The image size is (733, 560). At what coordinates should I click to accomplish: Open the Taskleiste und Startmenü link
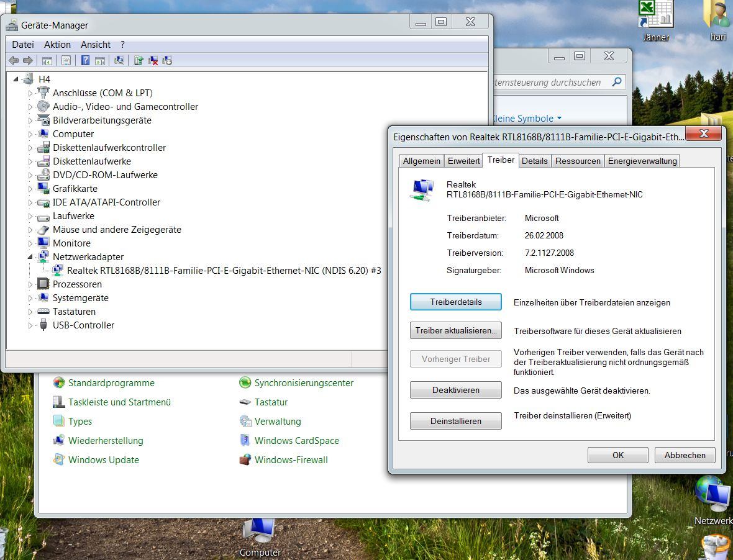119,402
